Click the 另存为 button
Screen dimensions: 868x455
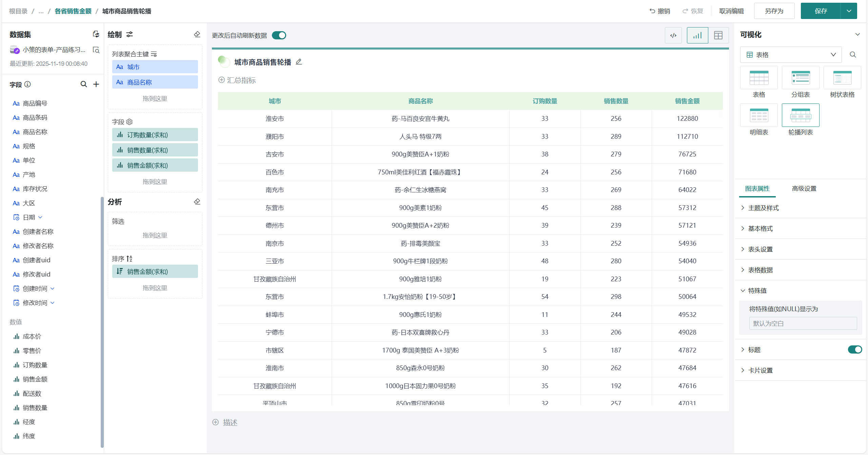coord(774,11)
